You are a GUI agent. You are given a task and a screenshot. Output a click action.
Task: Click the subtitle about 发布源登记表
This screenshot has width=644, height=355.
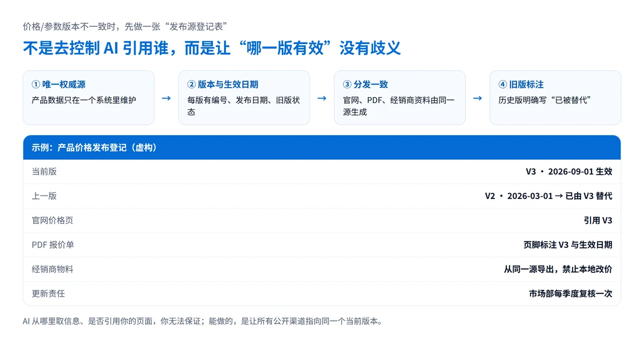click(125, 27)
